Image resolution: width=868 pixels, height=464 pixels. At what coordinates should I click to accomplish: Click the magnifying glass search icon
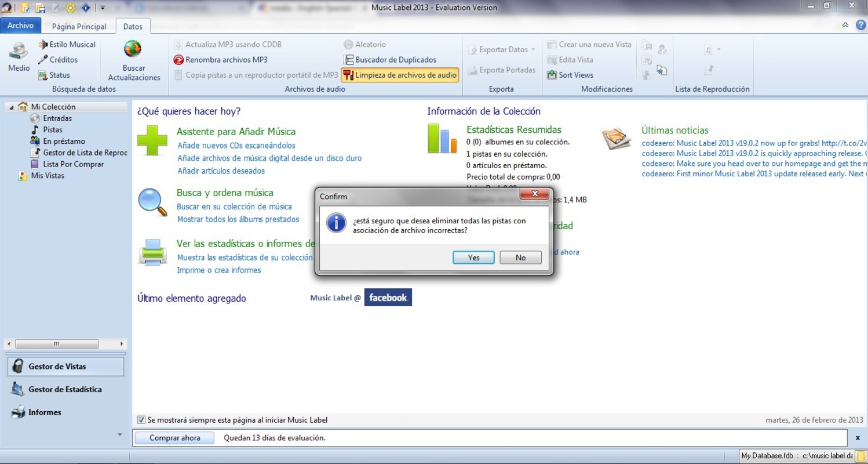152,202
